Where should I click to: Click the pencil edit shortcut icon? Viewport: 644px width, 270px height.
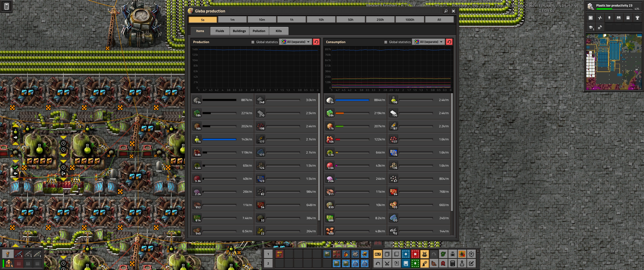click(x=471, y=263)
